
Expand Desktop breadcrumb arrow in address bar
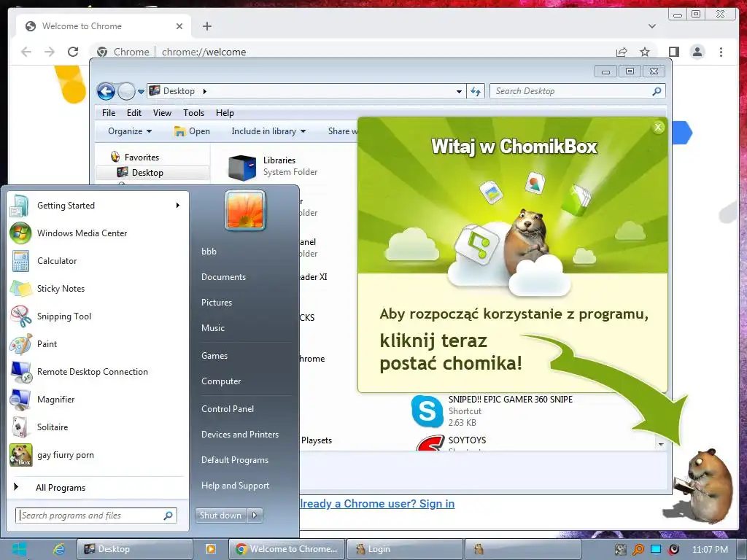[x=205, y=91]
